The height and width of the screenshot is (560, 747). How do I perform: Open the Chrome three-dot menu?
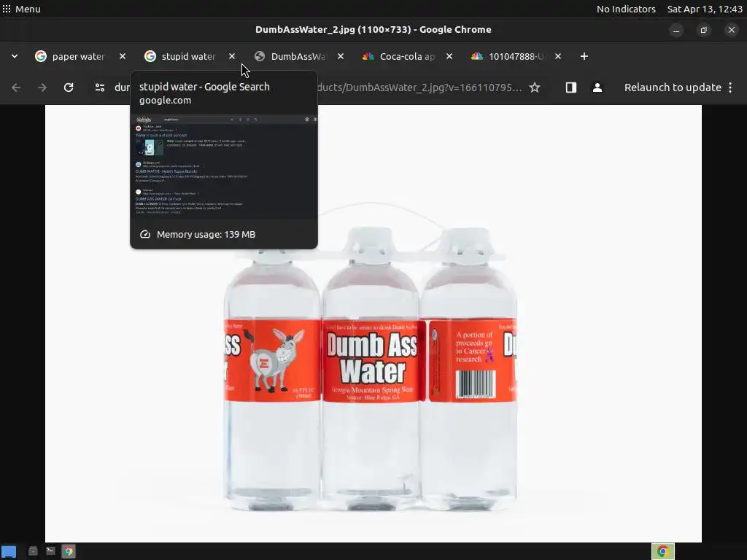[x=730, y=87]
